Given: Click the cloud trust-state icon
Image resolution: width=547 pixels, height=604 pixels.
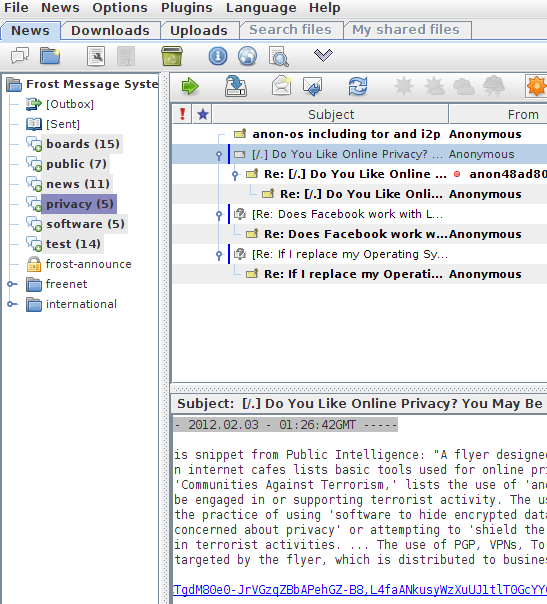Looking at the screenshot, I should click(x=463, y=87).
